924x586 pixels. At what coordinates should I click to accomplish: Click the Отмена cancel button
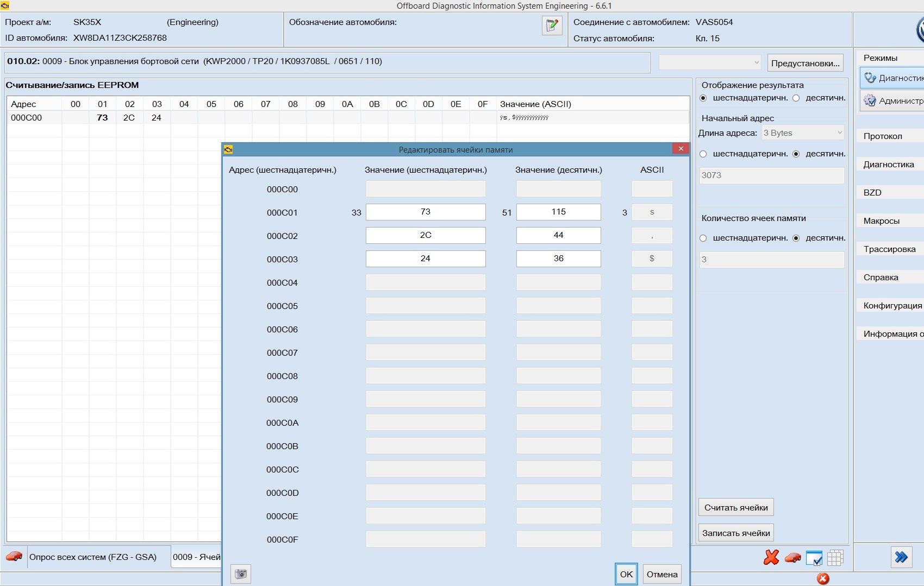(661, 575)
